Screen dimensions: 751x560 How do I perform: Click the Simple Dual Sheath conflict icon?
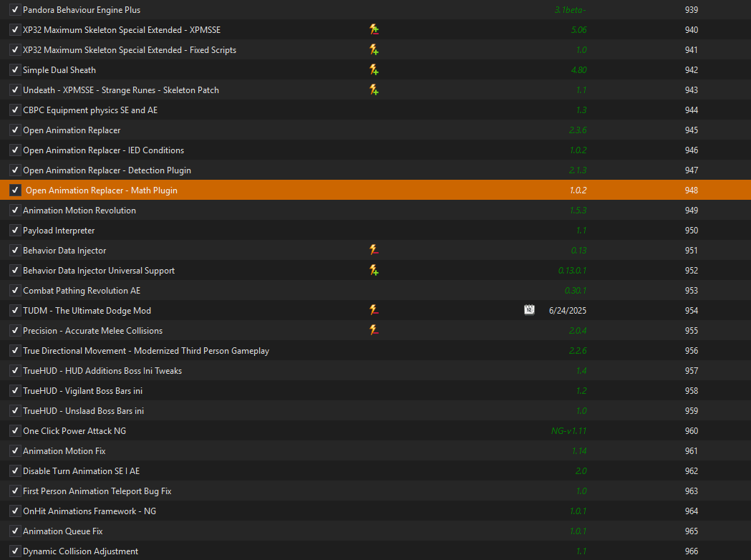[x=374, y=70]
